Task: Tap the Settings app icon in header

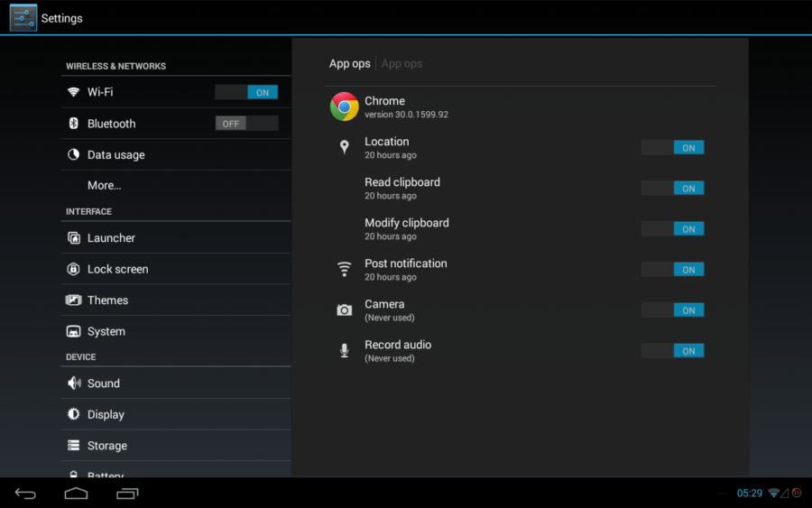Action: point(23,18)
